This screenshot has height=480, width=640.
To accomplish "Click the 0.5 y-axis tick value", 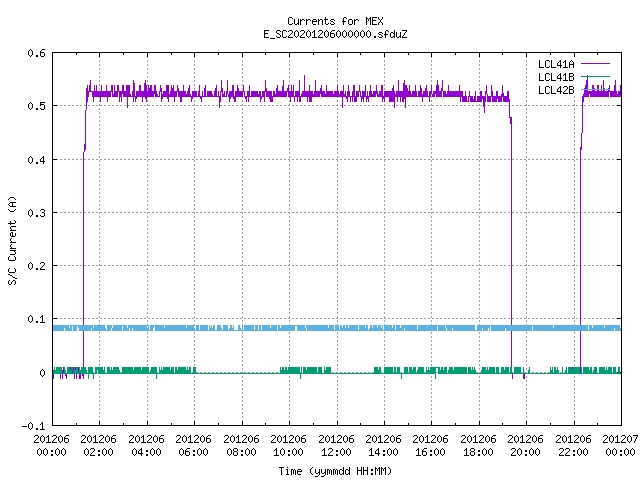I will click(x=36, y=106).
